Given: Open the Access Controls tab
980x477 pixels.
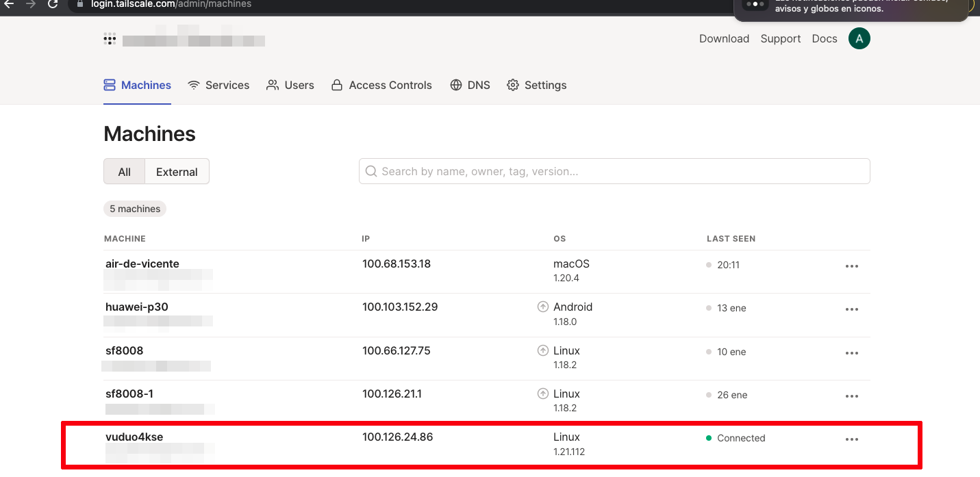Looking at the screenshot, I should pyautogui.click(x=381, y=86).
